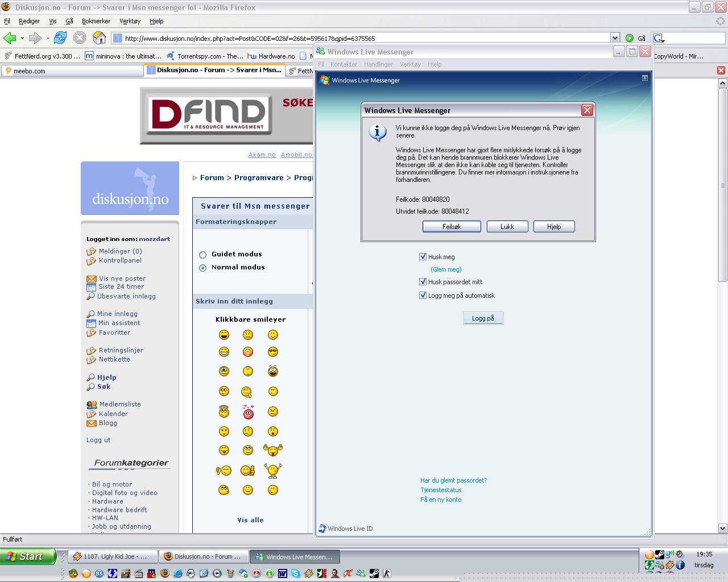Open the 'Tjenestestatus' link
This screenshot has width=728, height=582.
pyautogui.click(x=441, y=490)
